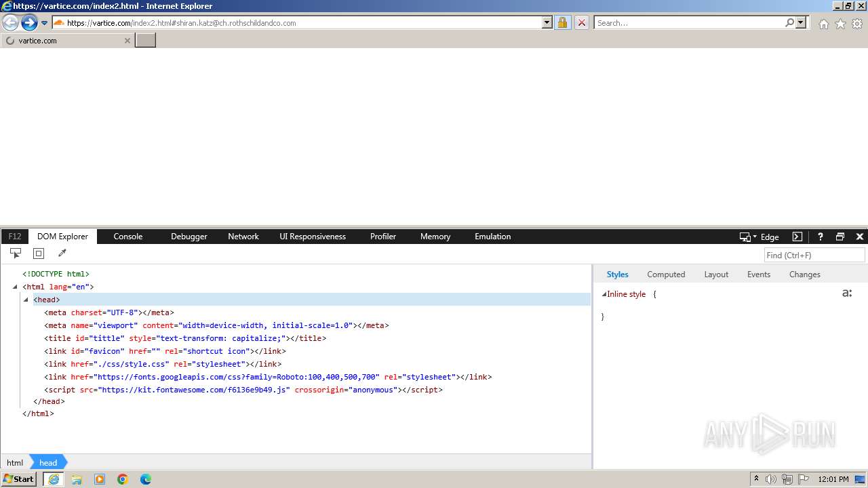Image resolution: width=868 pixels, height=488 pixels.
Task: Open File Explorer from the taskbar
Action: coord(77,479)
